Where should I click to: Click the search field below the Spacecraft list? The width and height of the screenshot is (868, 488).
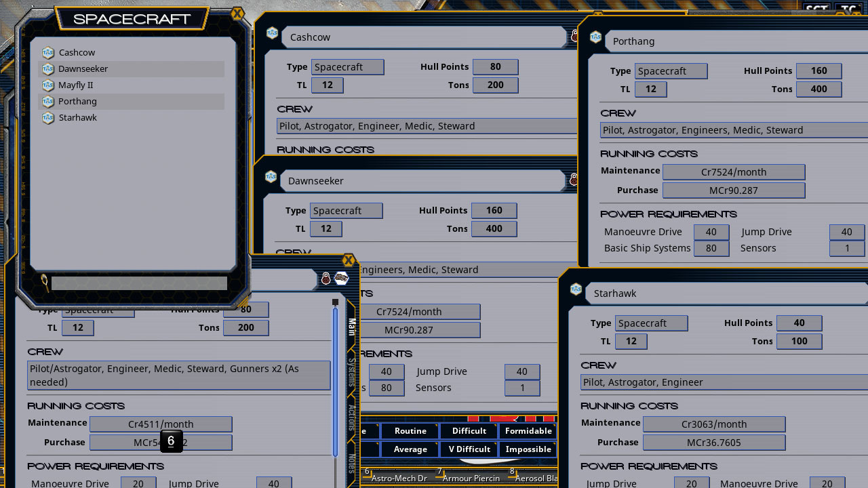138,282
